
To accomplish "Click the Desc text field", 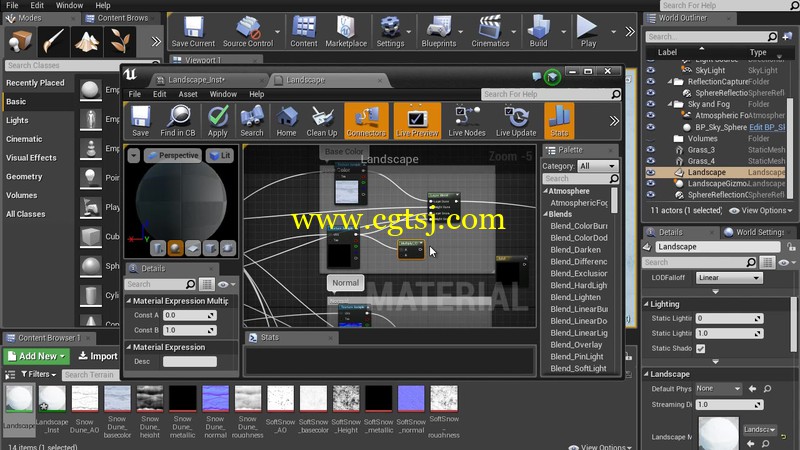I will 190,362.
